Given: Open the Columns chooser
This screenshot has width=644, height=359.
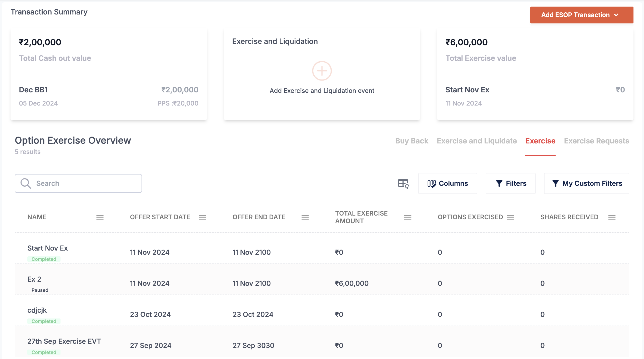Looking at the screenshot, I should click(447, 183).
